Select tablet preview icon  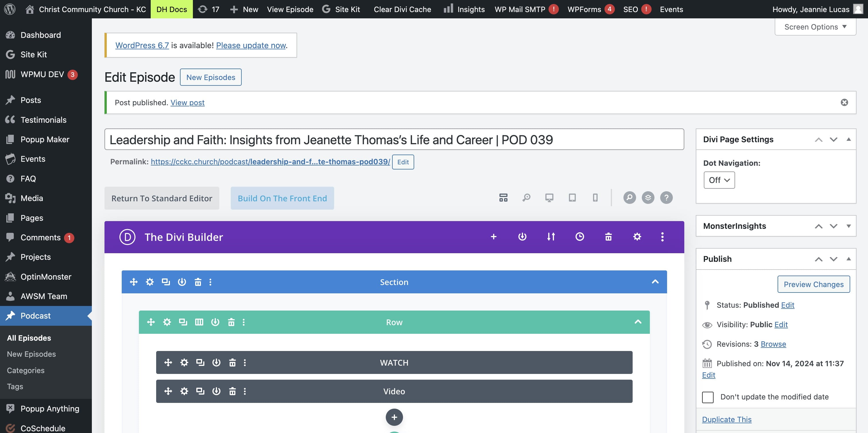pos(572,198)
